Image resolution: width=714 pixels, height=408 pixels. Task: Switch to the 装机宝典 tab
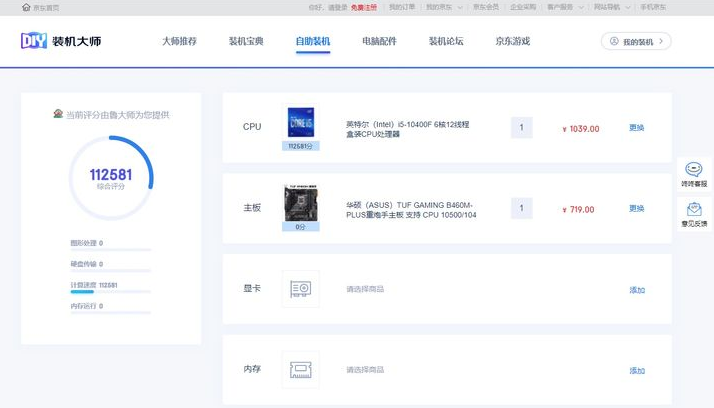pos(246,41)
